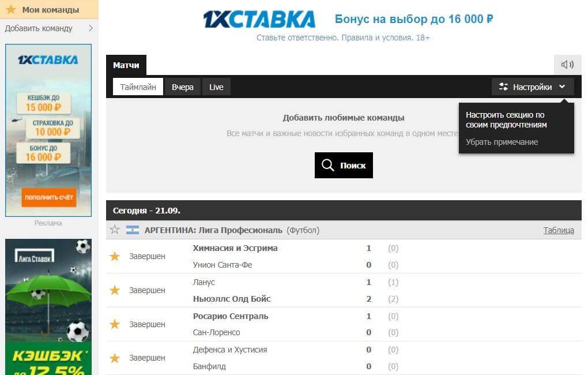Screen dimensions: 588x375
Task: Switch to the Live tab
Action: click(x=216, y=87)
